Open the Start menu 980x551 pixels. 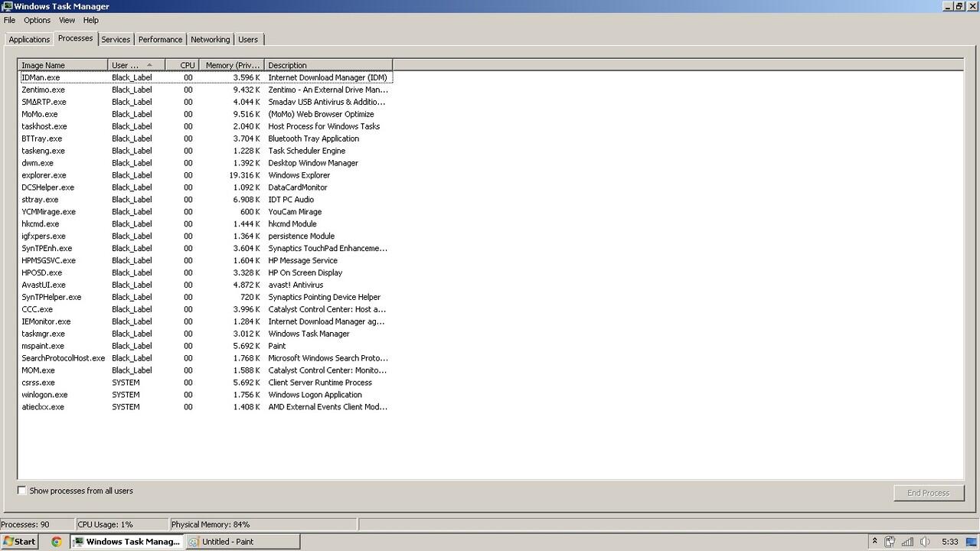point(19,542)
